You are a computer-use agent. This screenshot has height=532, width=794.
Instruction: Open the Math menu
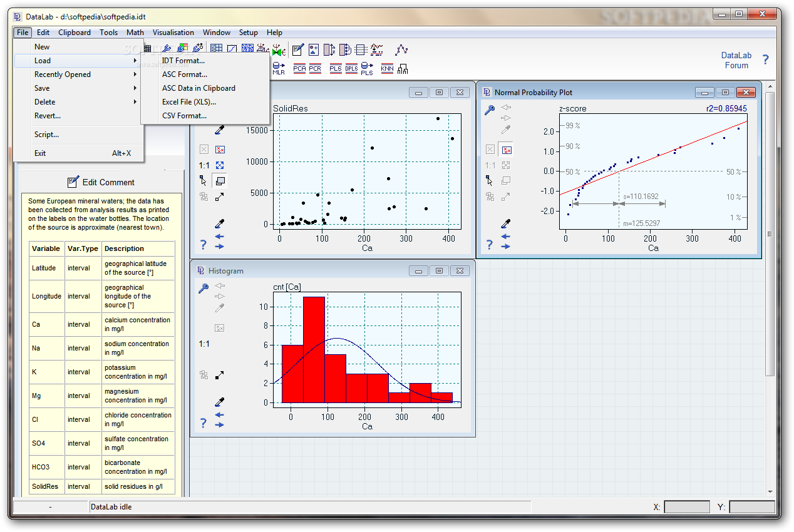point(135,33)
